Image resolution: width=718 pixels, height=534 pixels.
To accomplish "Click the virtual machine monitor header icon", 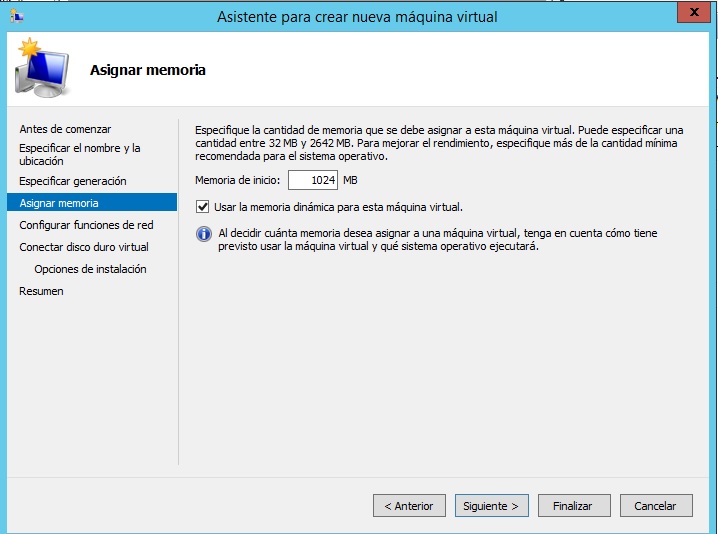I will click(42, 69).
